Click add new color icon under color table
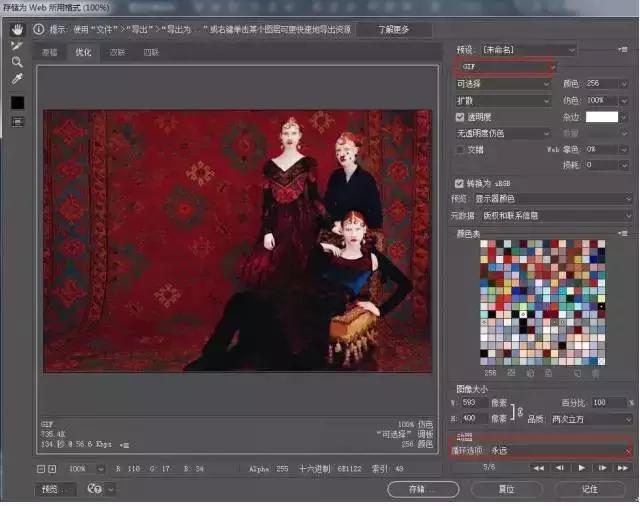 [577, 373]
